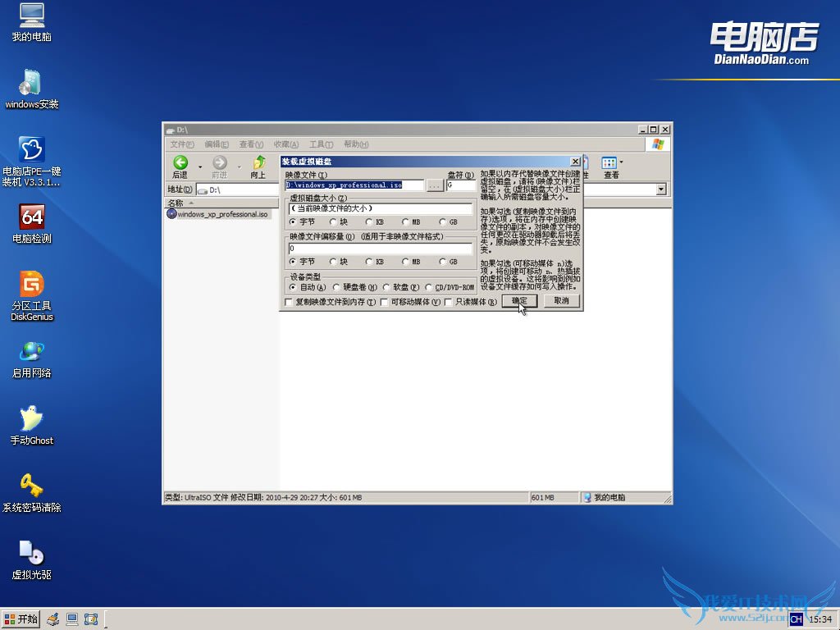This screenshot has height=630, width=840.
Task: Open the 后退 history dropdown arrow
Action: (x=199, y=167)
